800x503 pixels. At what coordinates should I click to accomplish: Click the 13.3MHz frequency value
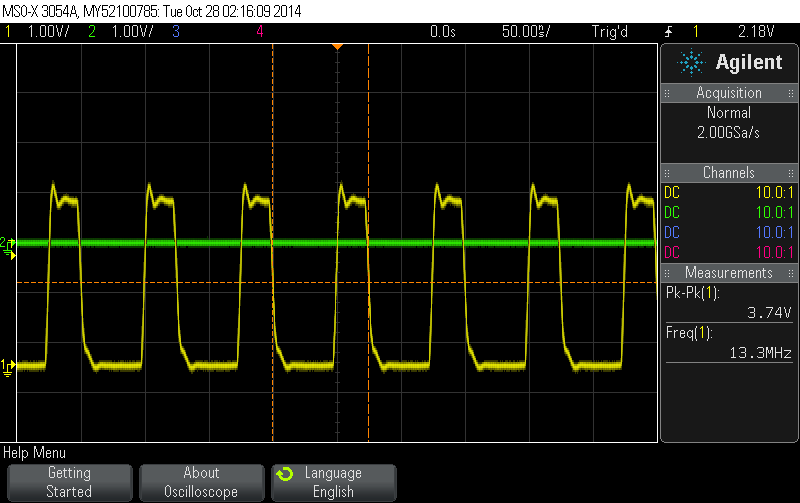coord(761,353)
